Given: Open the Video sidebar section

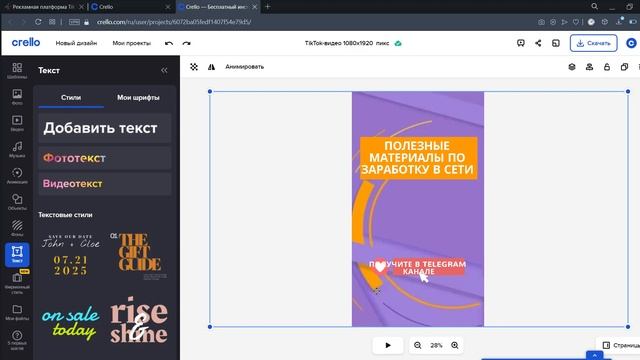Looking at the screenshot, I should click(17, 123).
